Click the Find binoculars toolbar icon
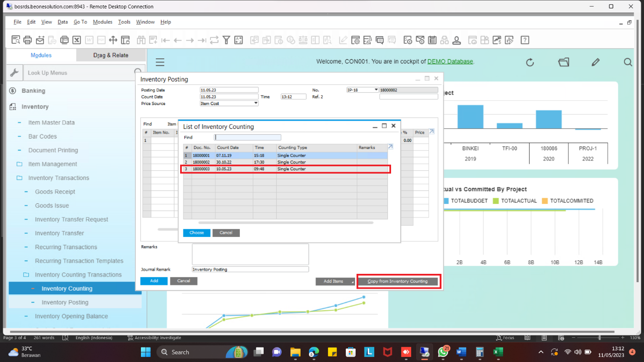644x362 pixels. point(141,40)
